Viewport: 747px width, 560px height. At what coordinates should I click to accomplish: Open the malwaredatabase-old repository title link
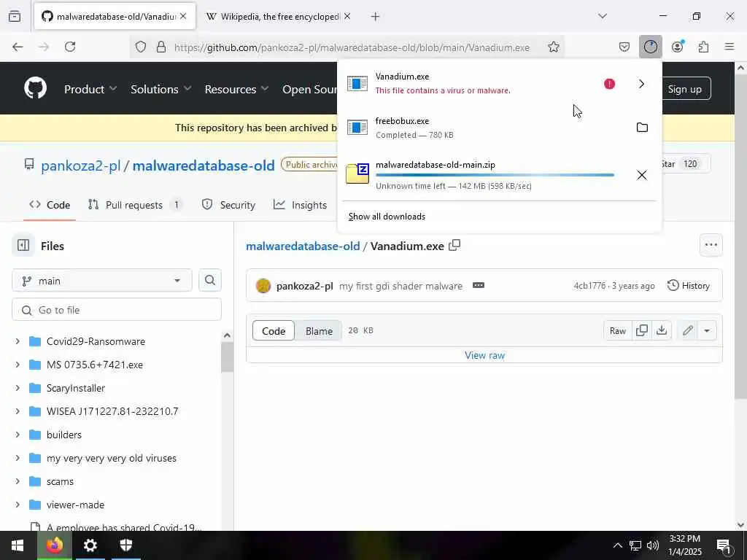pyautogui.click(x=204, y=166)
